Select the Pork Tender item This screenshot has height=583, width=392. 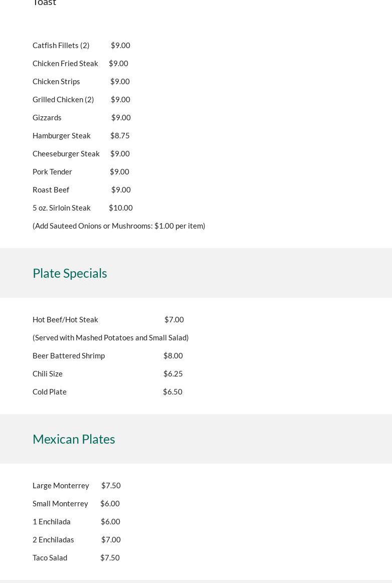click(52, 172)
